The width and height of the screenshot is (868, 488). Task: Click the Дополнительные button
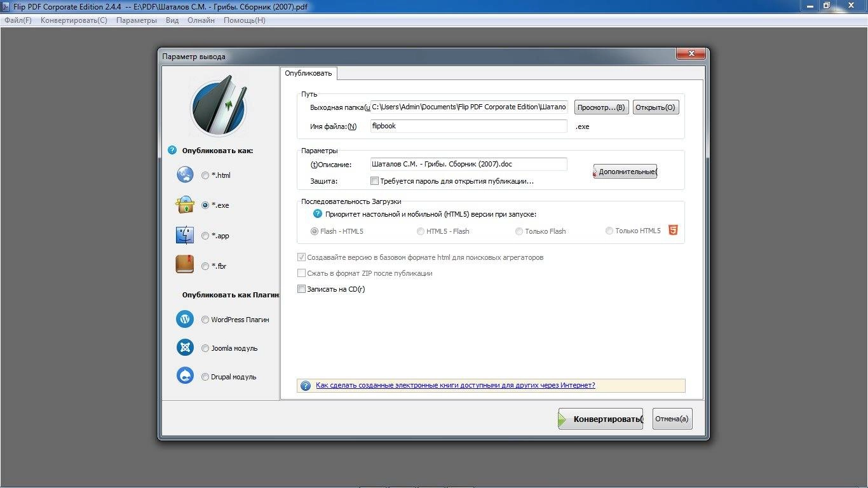coord(625,172)
